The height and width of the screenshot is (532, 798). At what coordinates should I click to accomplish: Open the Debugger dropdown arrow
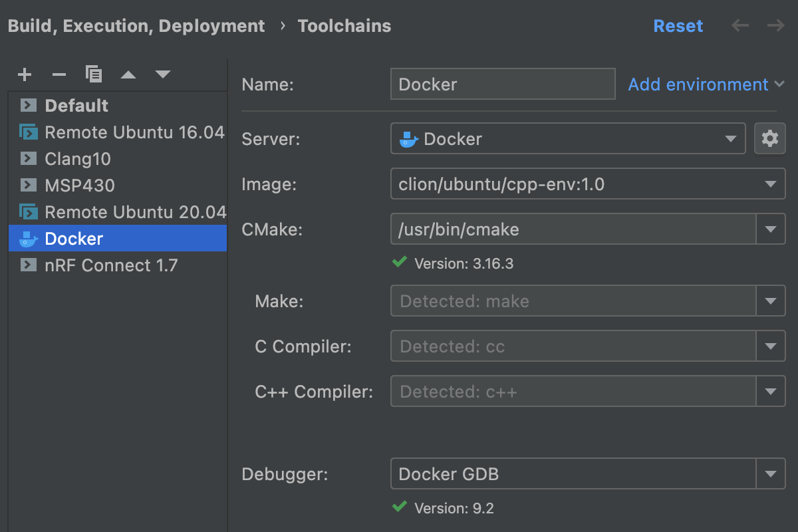tap(771, 474)
